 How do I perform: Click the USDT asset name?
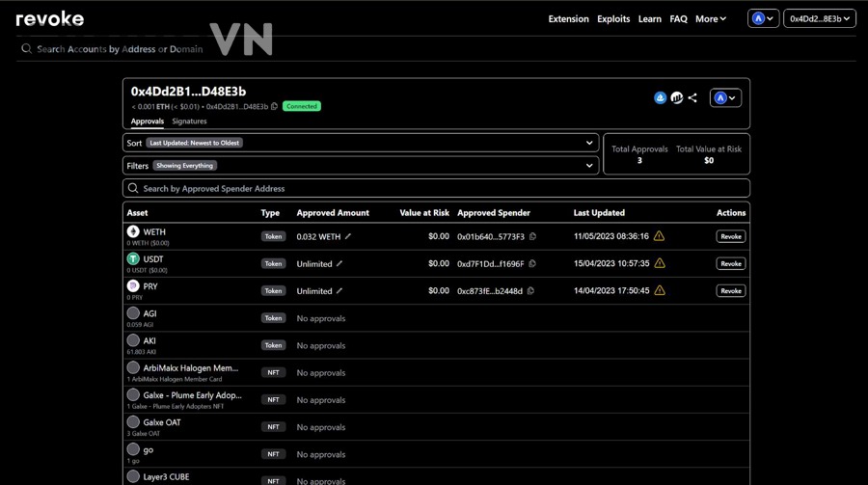(x=153, y=259)
